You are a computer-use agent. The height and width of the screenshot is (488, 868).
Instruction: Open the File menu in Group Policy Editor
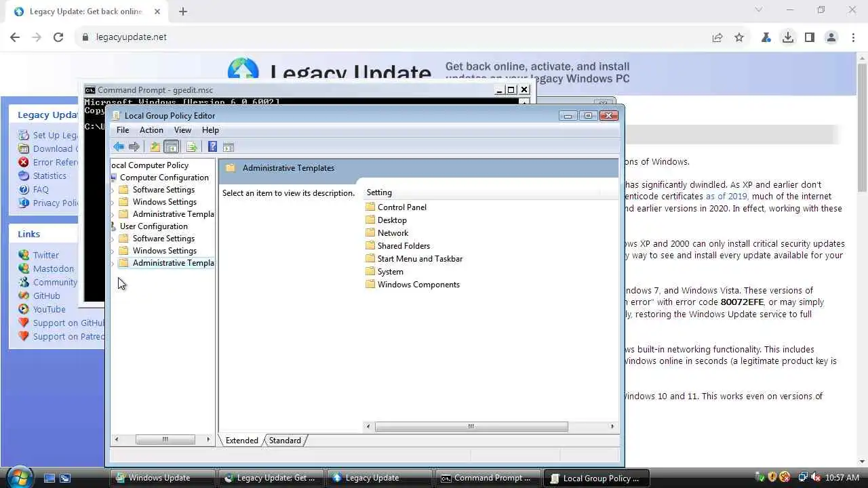tap(123, 130)
